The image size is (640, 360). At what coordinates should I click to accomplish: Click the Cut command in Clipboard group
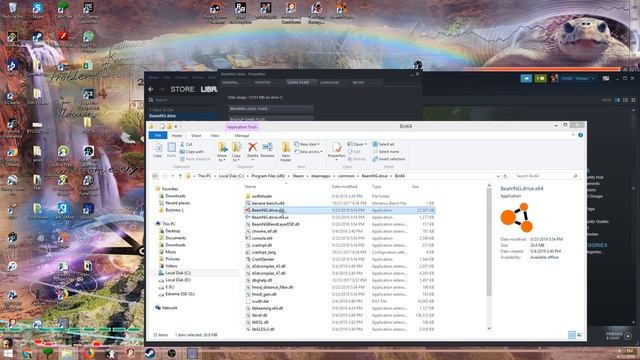(x=186, y=144)
